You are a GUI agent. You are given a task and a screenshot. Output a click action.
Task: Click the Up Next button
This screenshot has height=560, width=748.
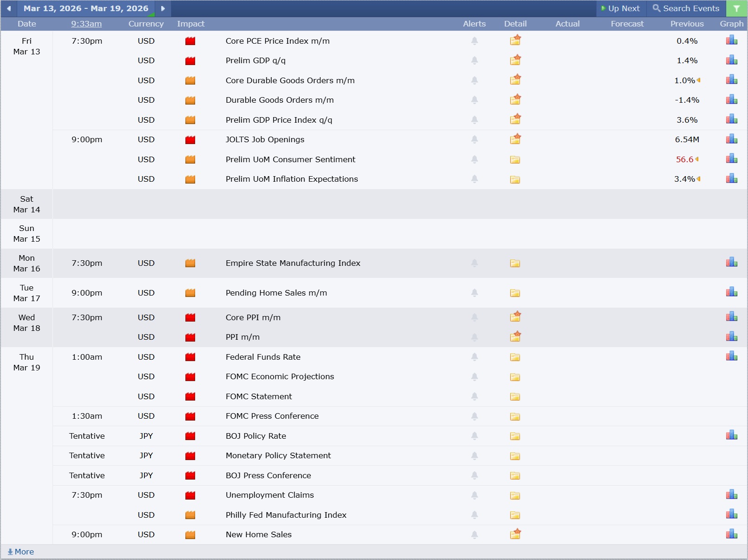click(x=620, y=8)
